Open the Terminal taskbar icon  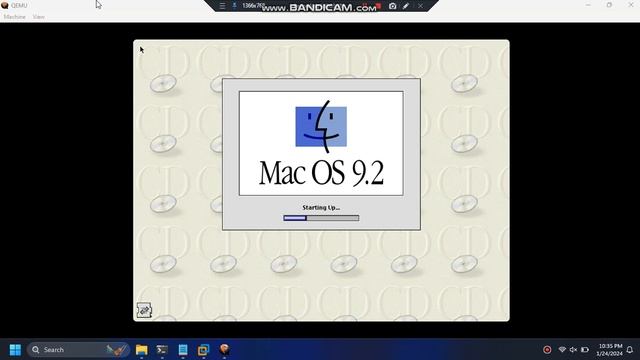(x=162, y=350)
